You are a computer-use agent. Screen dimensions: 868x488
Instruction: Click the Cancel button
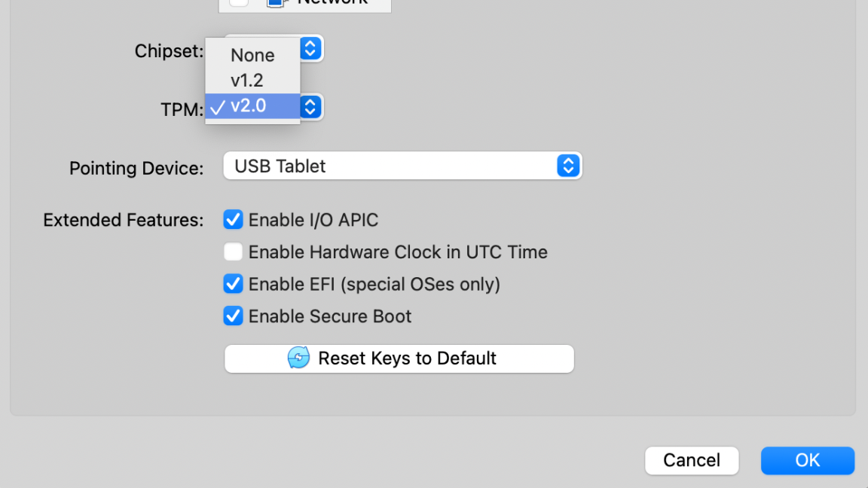[x=691, y=460]
